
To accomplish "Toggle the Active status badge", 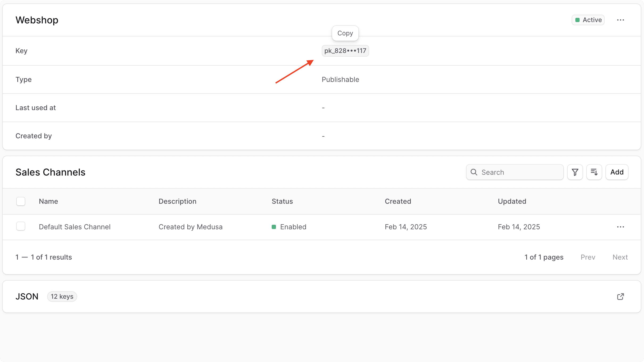I will point(588,20).
